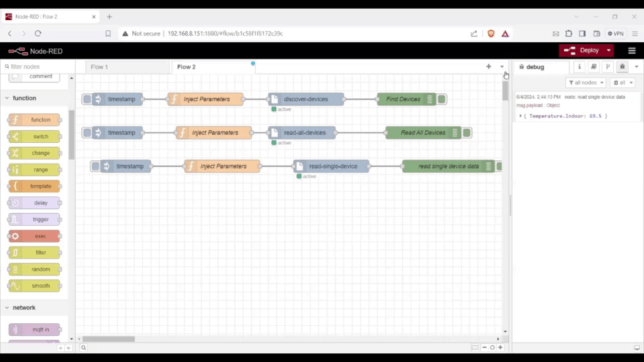Switch to the Flow 1 tab
The height and width of the screenshot is (362, 644).
tap(99, 67)
